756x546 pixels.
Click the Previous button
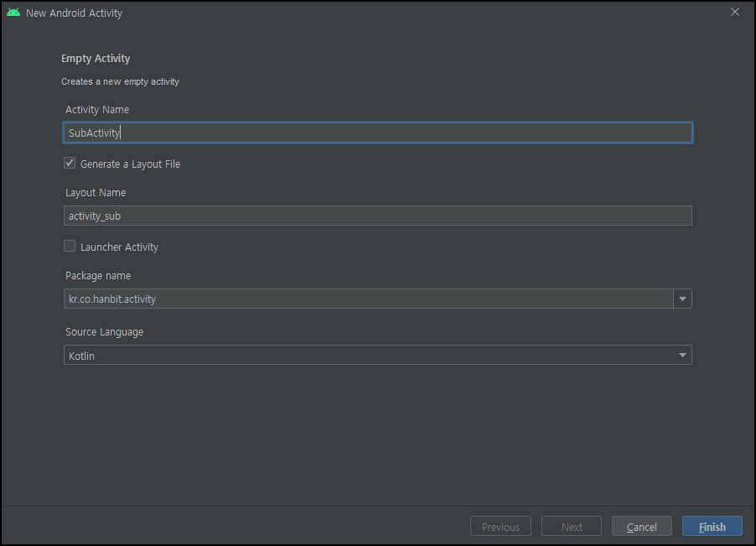point(500,526)
